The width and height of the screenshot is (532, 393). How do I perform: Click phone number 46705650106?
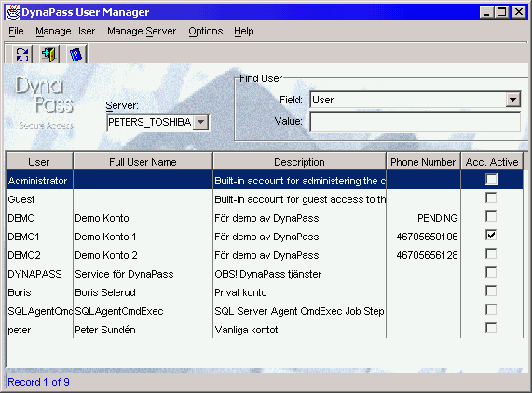point(423,237)
